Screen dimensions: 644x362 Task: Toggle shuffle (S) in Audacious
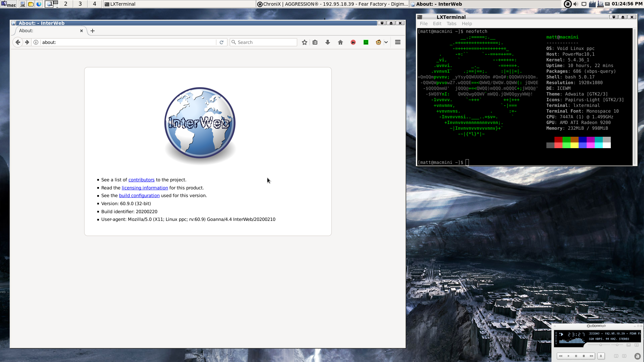click(x=616, y=356)
